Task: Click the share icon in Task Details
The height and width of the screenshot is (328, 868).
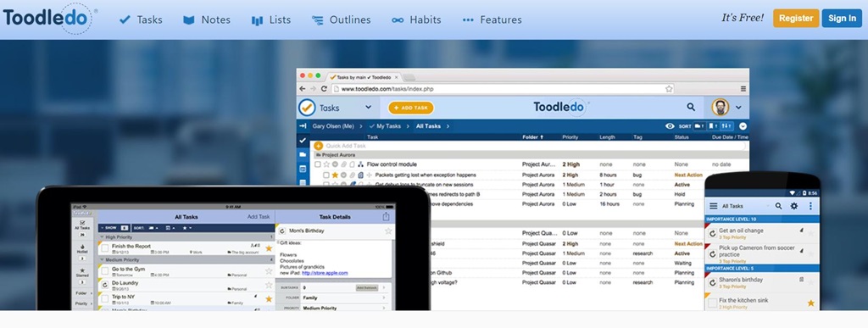Action: [387, 217]
